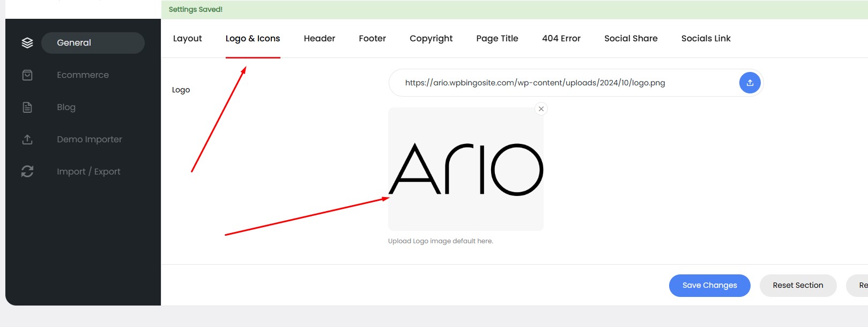Click the Blog document icon
The height and width of the screenshot is (327, 868).
[x=27, y=107]
